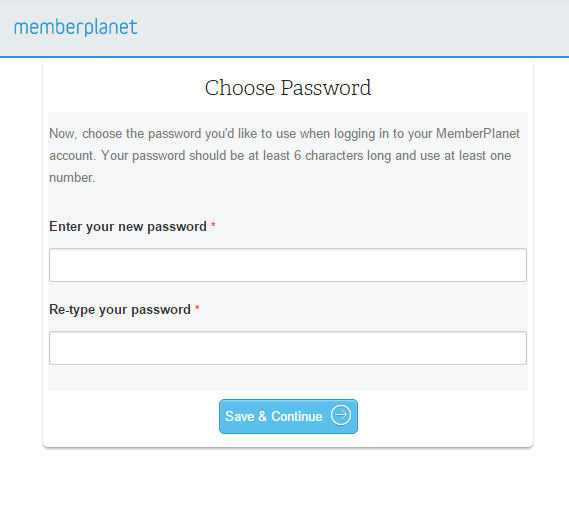The image size is (569, 529).
Task: Submit with the Save & Continue button
Action: [288, 416]
